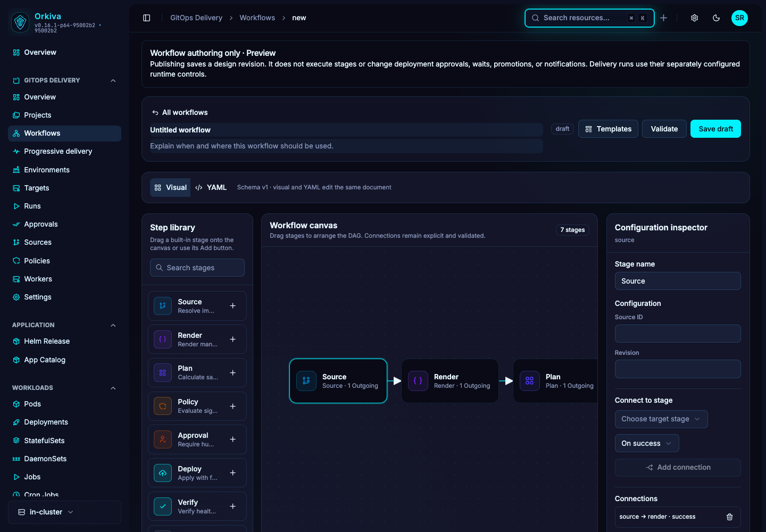Open the in-cluster selector dropdown
The height and width of the screenshot is (532, 766).
point(64,512)
